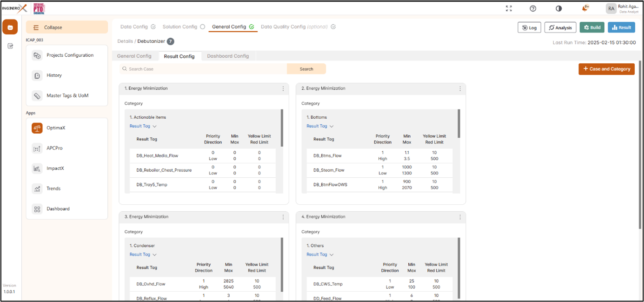Open the APCPro app

[x=54, y=148]
